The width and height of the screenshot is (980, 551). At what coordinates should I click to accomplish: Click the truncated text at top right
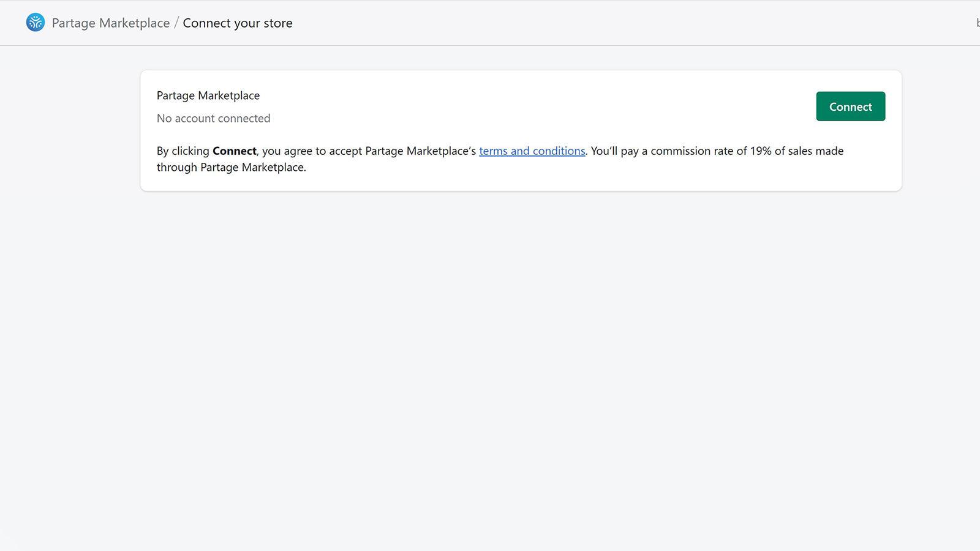pos(977,23)
